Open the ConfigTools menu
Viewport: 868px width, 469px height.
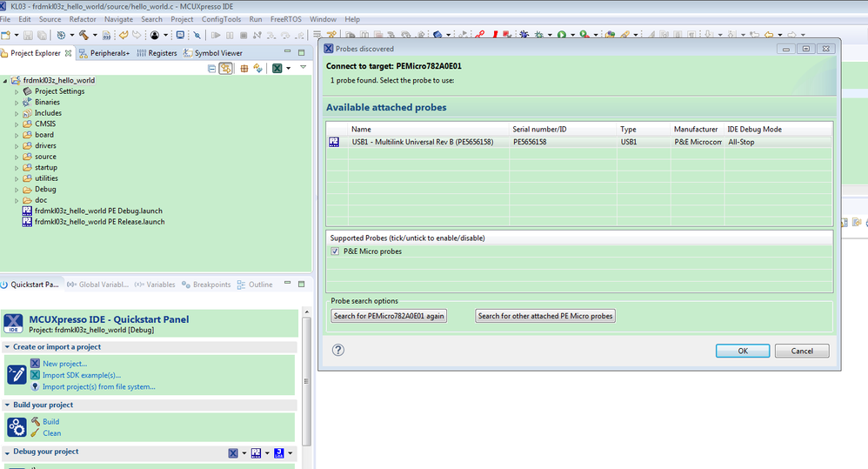point(221,19)
